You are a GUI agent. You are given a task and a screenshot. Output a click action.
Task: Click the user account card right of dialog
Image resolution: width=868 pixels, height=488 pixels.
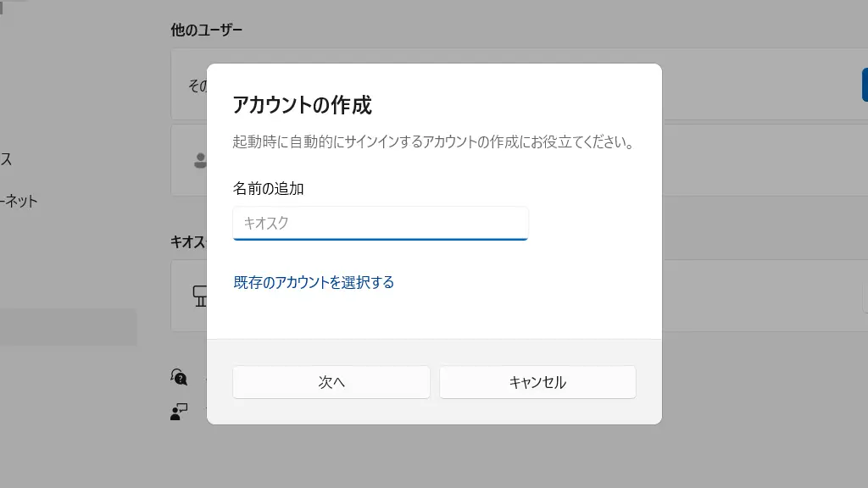(763, 160)
